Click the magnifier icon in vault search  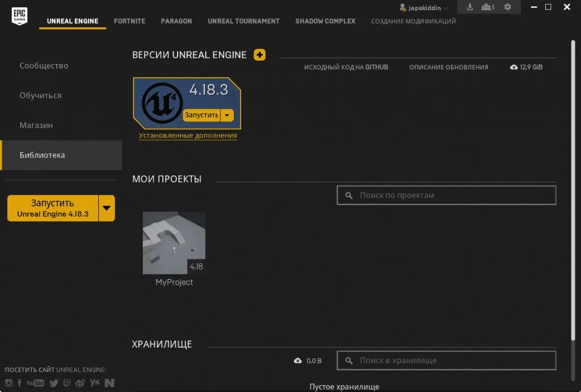349,360
